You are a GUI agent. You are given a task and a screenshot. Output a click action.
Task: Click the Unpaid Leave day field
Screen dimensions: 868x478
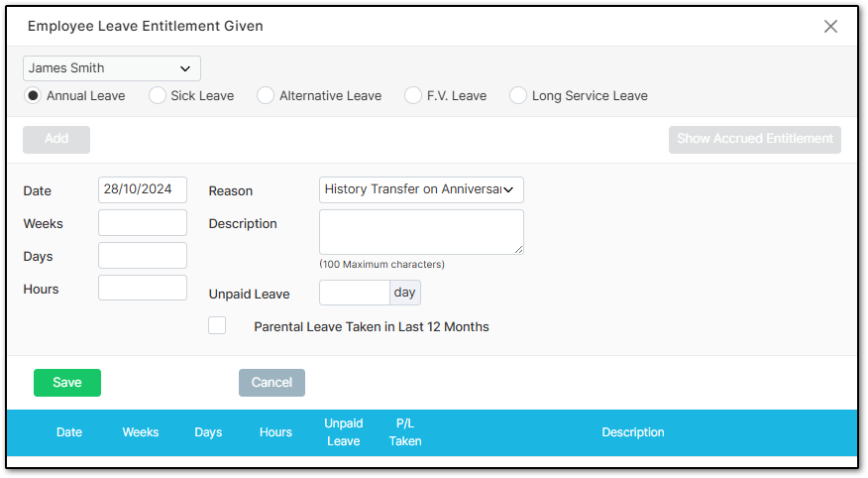355,293
